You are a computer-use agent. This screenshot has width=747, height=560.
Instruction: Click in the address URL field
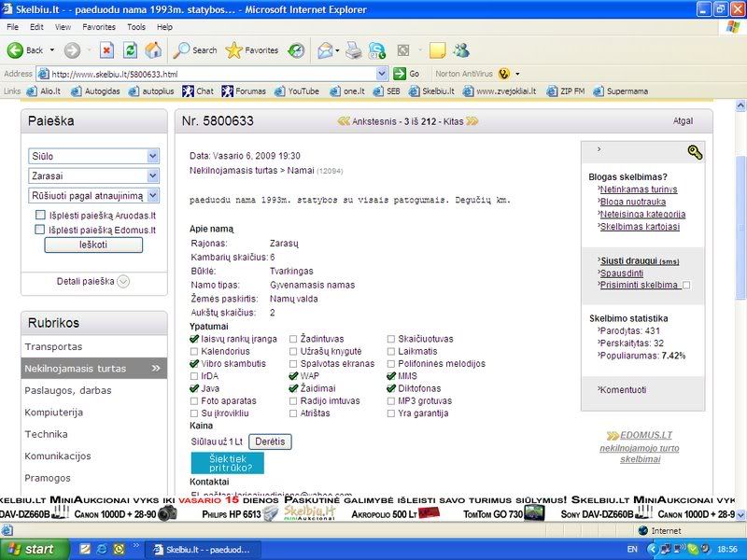213,74
